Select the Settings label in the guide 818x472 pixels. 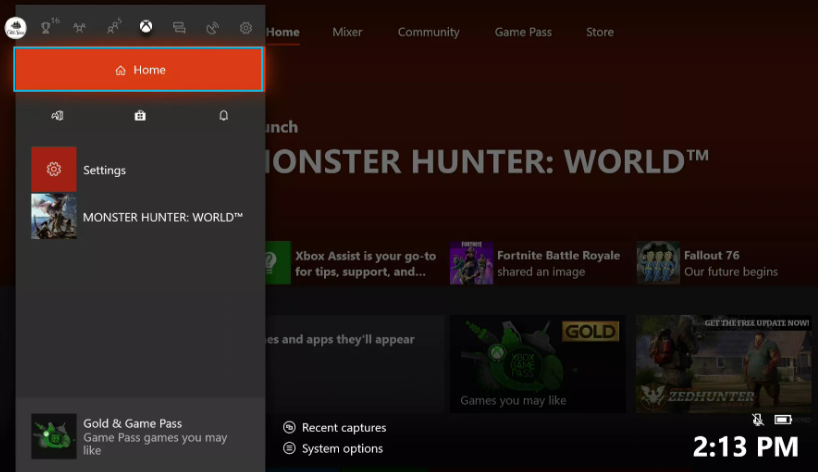[104, 170]
